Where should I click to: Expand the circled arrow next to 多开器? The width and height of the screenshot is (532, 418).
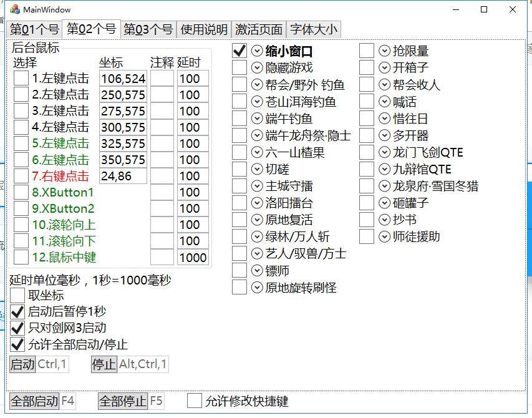coord(384,135)
